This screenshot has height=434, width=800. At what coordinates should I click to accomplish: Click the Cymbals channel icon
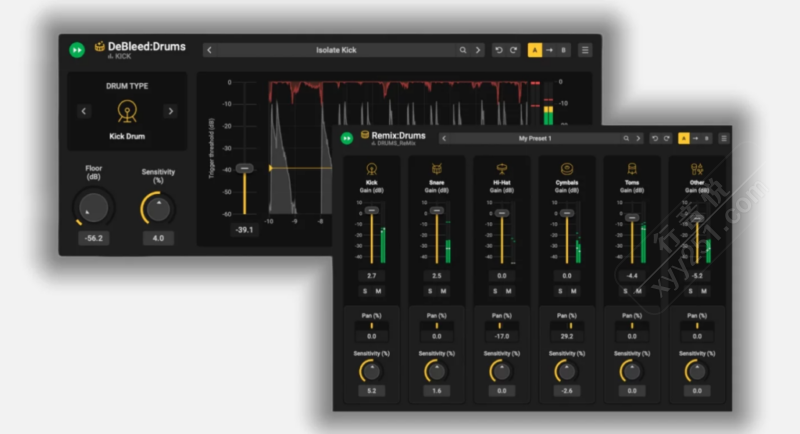(567, 169)
